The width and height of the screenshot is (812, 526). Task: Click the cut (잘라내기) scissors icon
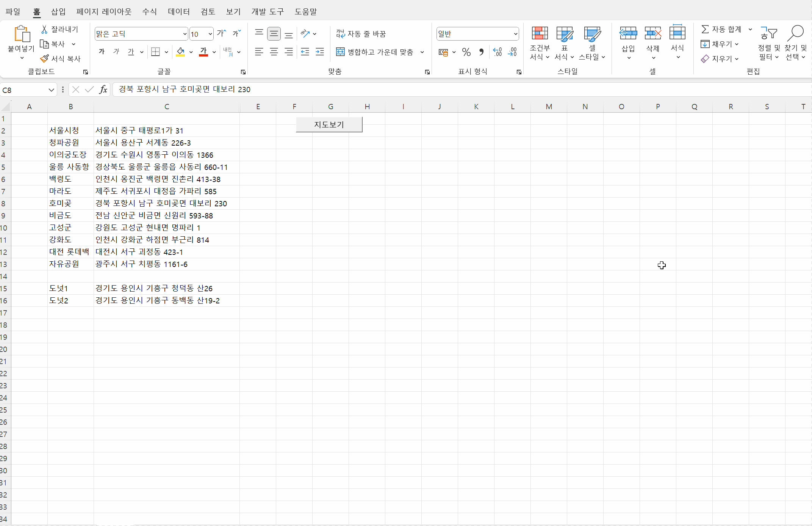[44, 30]
